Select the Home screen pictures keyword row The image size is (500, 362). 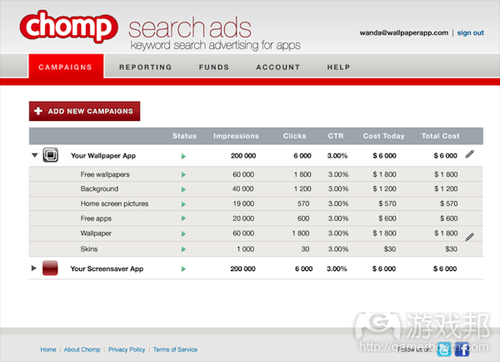click(x=256, y=204)
